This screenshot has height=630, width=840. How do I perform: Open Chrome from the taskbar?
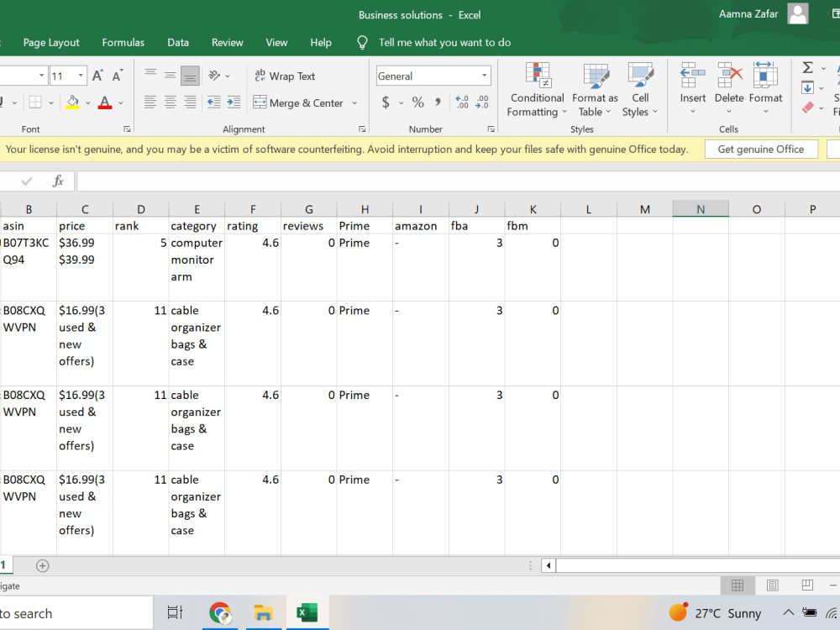point(220,612)
